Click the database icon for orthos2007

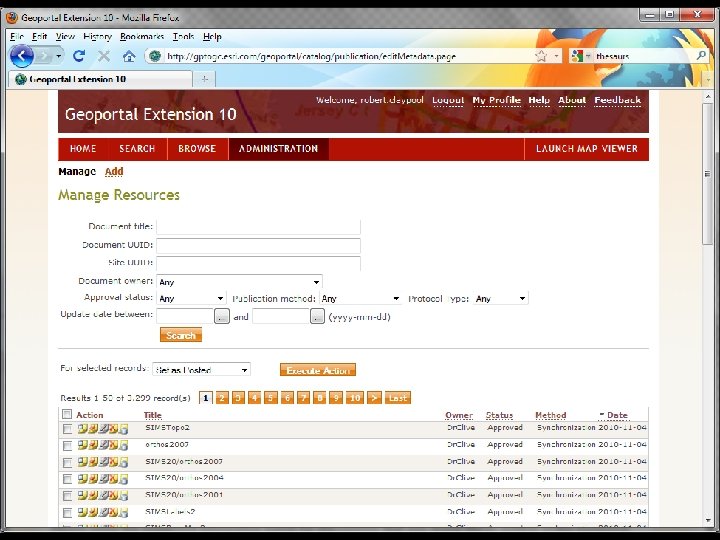124,445
